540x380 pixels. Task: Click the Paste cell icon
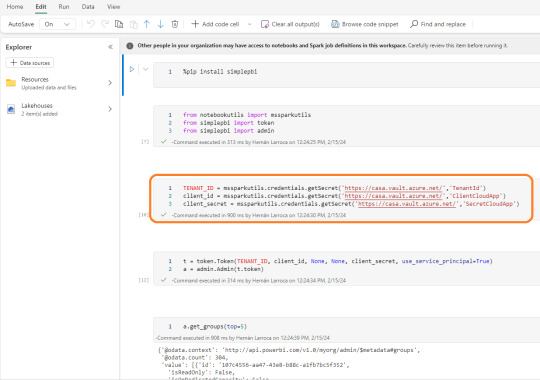tap(133, 24)
